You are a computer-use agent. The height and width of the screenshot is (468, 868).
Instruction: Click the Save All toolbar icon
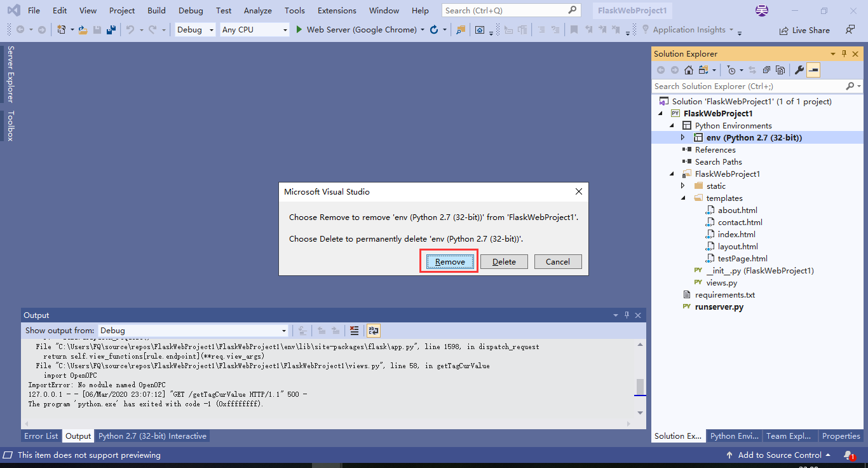111,30
